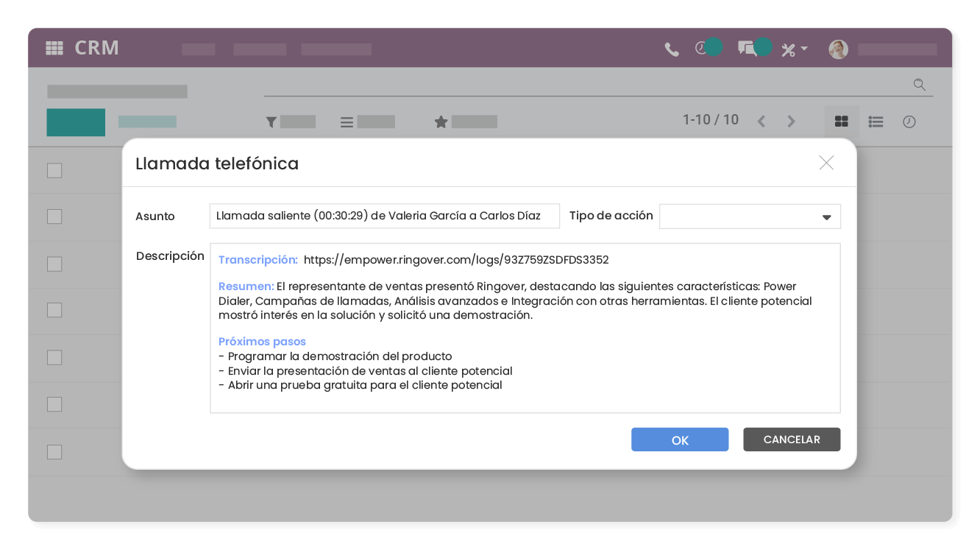Viewport: 980px width, 550px height.
Task: Click the Asunto input field
Action: (384, 216)
